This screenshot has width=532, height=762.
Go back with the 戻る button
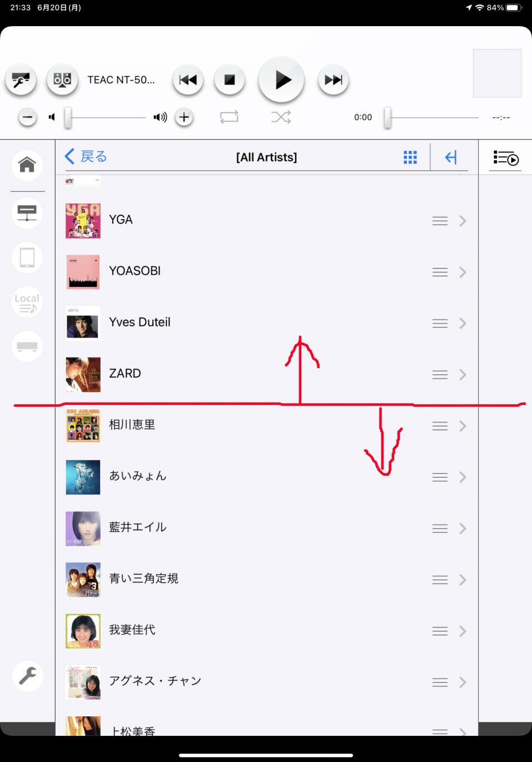[86, 156]
